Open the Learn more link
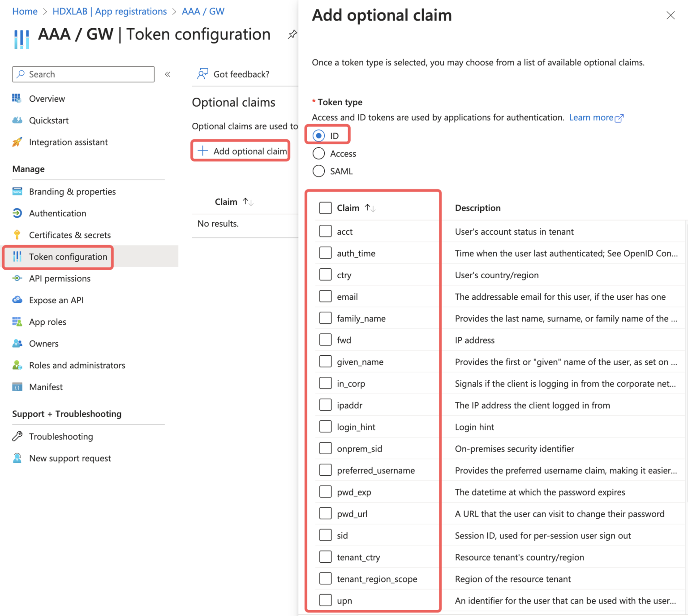Viewport: 688px width, 616px height. 592,117
